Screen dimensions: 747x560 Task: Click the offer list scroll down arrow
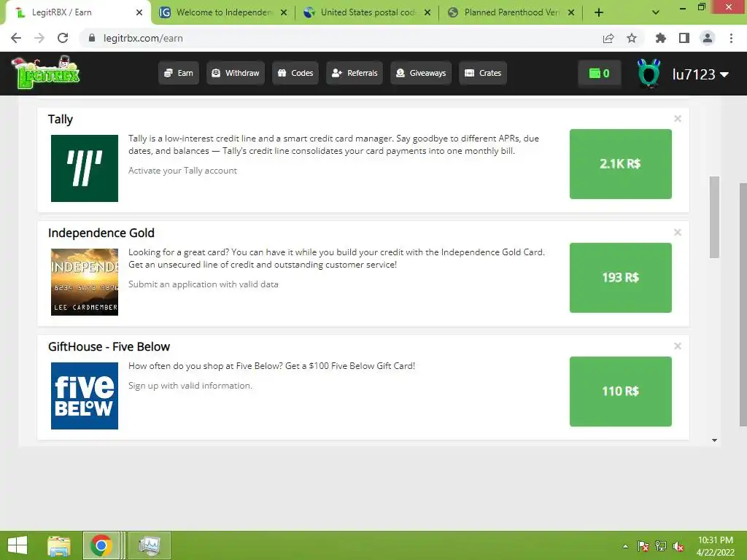714,440
